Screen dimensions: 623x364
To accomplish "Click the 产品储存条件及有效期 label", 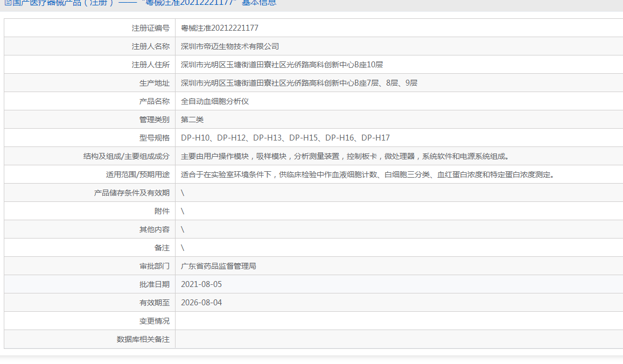I will click(x=131, y=192).
